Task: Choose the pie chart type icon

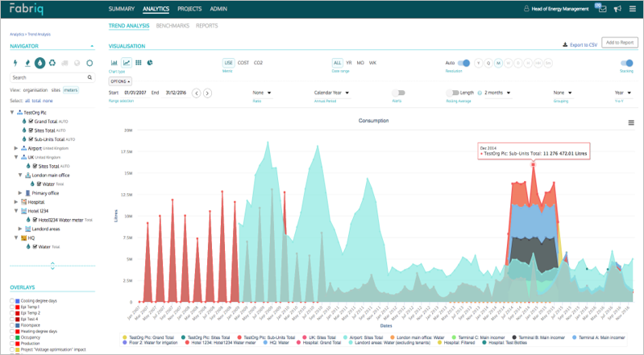Action: click(x=150, y=63)
